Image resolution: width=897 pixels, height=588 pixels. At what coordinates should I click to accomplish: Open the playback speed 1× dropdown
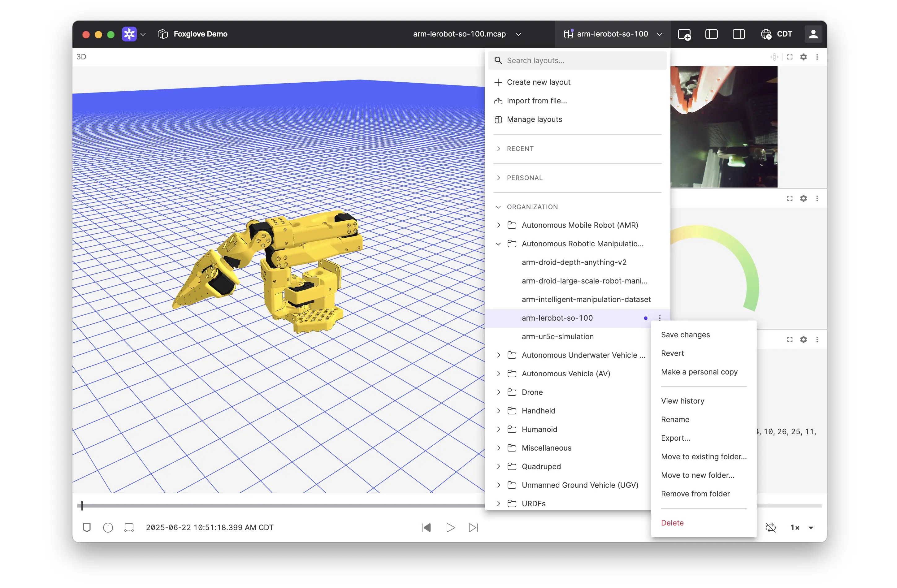coord(802,527)
